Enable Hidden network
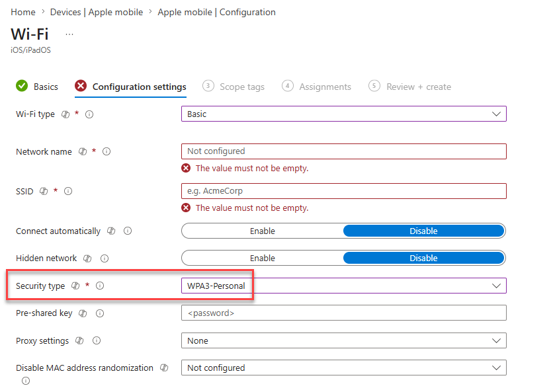553x392 pixels. (263, 258)
